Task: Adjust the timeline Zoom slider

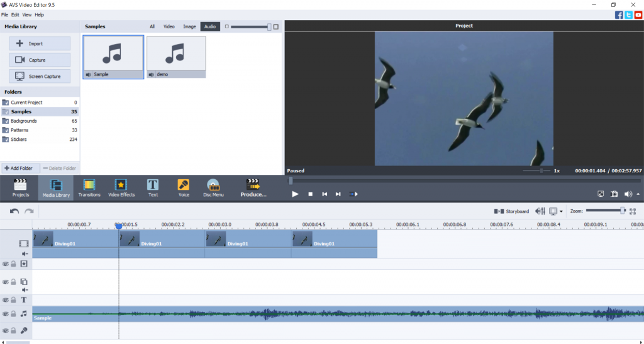Action: click(622, 211)
